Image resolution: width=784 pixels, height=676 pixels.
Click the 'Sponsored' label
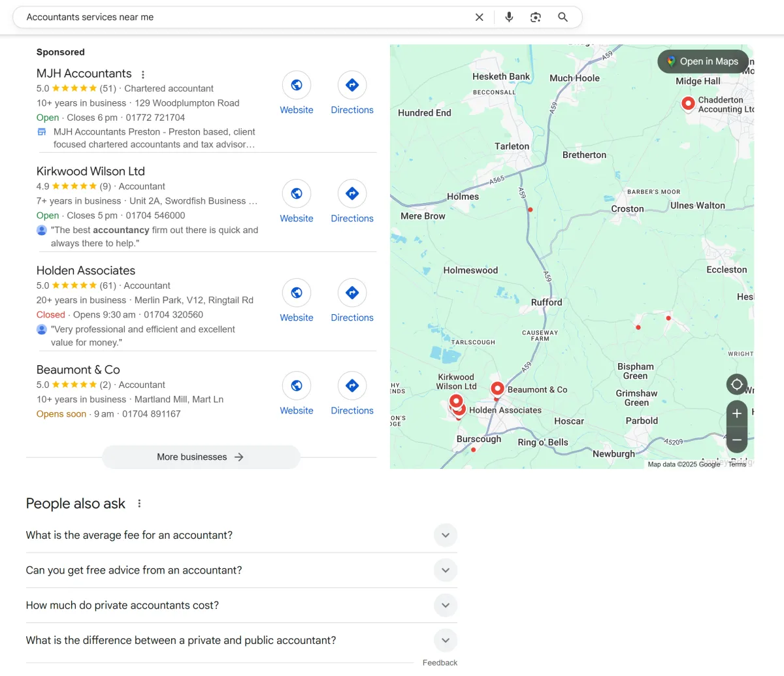[61, 52]
